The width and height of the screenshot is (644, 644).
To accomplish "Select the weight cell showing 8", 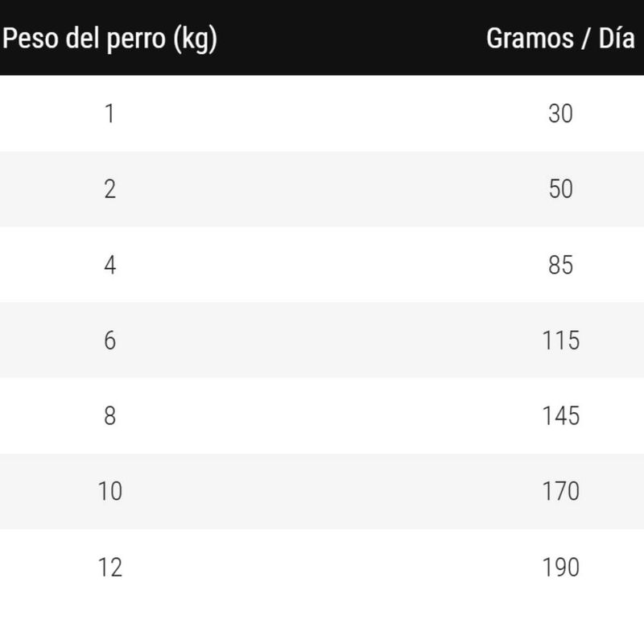I will click(x=109, y=415).
